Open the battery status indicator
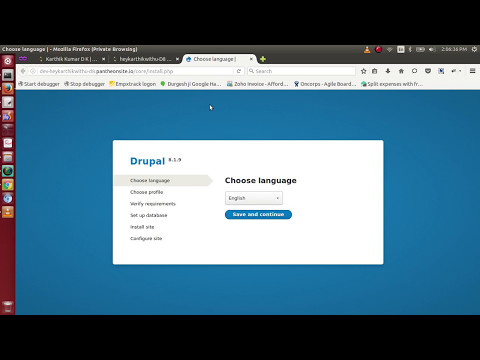The image size is (480, 360). pos(420,49)
